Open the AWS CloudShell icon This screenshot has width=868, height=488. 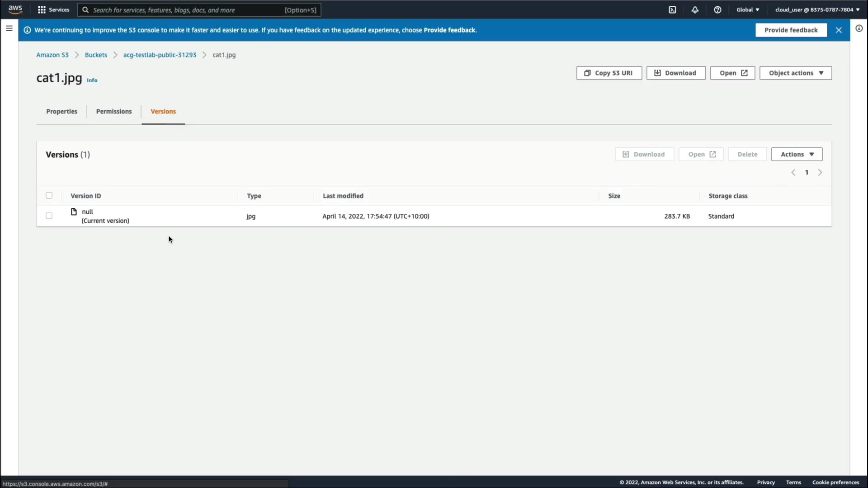coord(672,9)
